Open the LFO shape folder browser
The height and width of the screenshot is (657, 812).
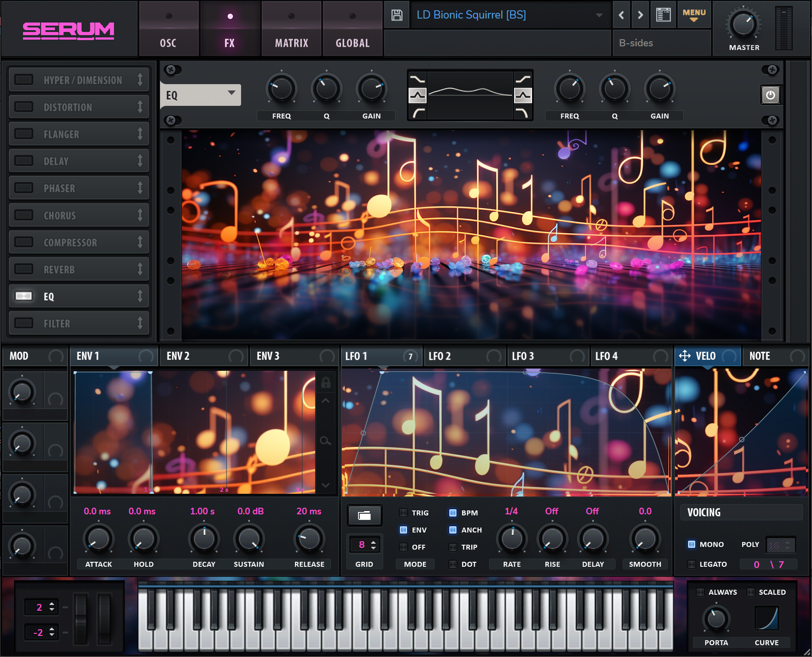[364, 515]
